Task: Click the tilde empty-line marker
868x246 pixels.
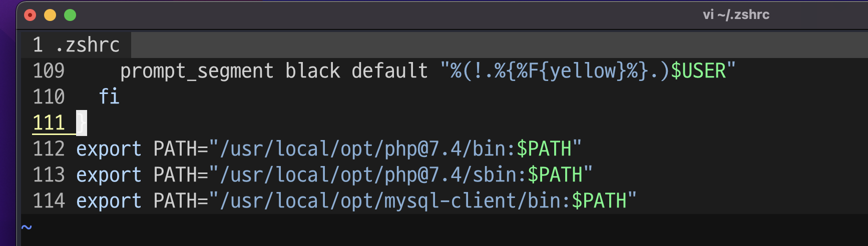Action: tap(27, 227)
